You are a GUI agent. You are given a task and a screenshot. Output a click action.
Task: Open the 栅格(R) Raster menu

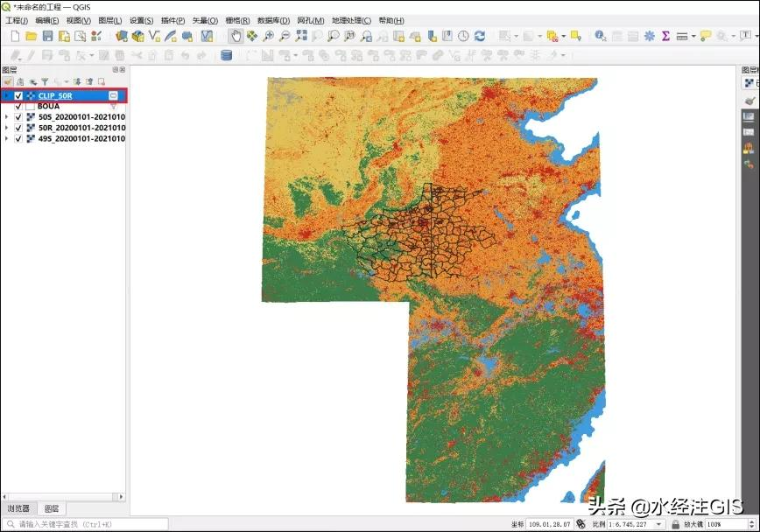(x=237, y=20)
